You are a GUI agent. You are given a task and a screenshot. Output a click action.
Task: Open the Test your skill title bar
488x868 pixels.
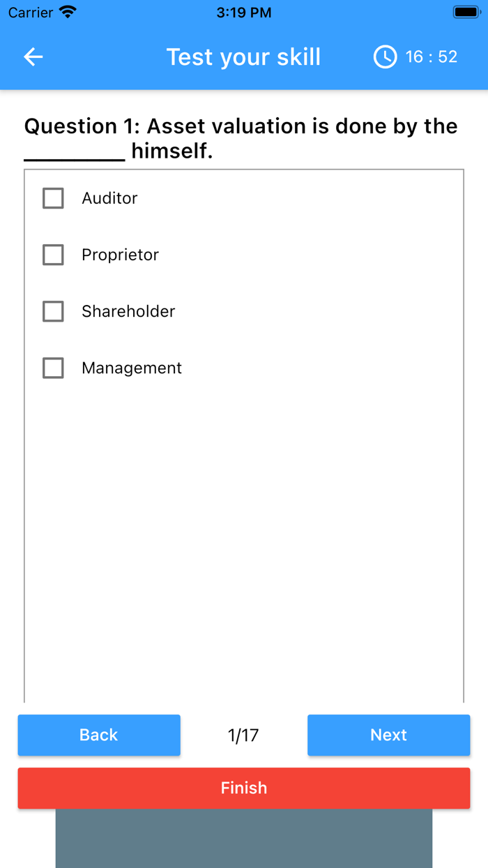(x=243, y=57)
